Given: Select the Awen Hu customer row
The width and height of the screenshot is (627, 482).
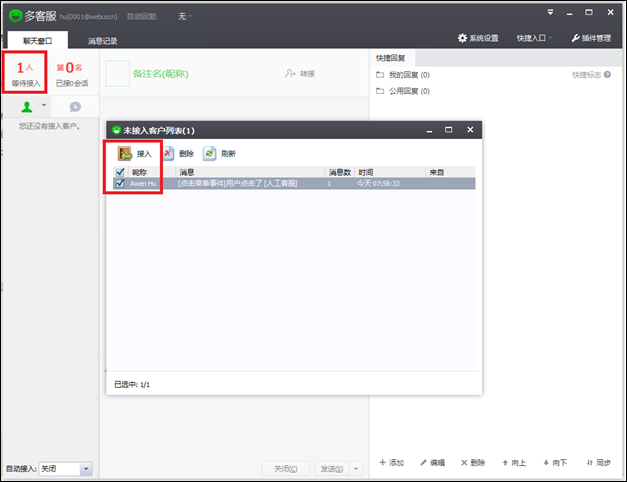Looking at the screenshot, I should [x=294, y=184].
